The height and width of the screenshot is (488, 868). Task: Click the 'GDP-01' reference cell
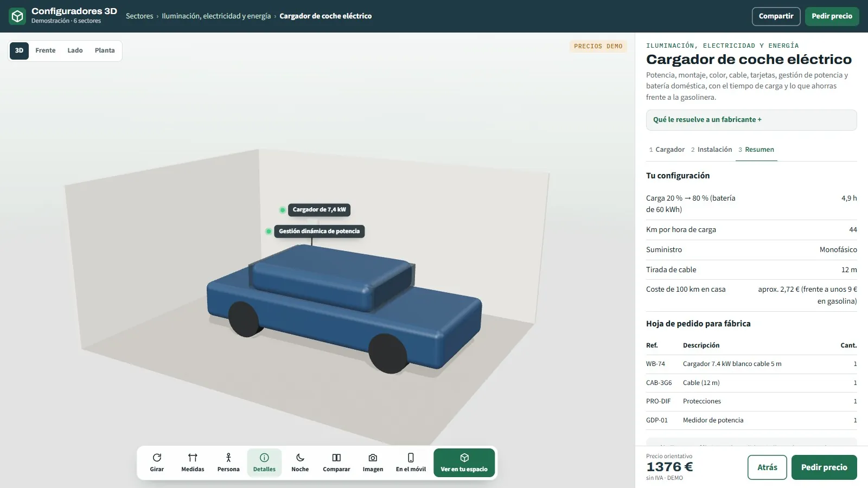[x=657, y=420]
